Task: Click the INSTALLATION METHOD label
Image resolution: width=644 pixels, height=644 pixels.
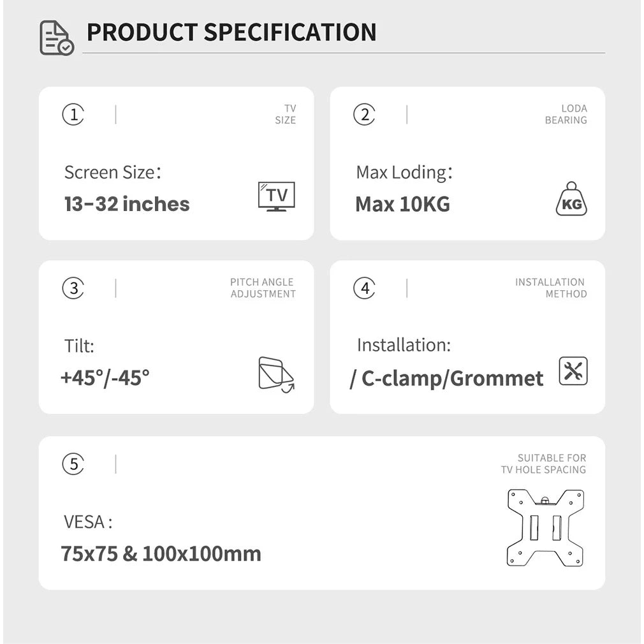Action: coord(550,288)
